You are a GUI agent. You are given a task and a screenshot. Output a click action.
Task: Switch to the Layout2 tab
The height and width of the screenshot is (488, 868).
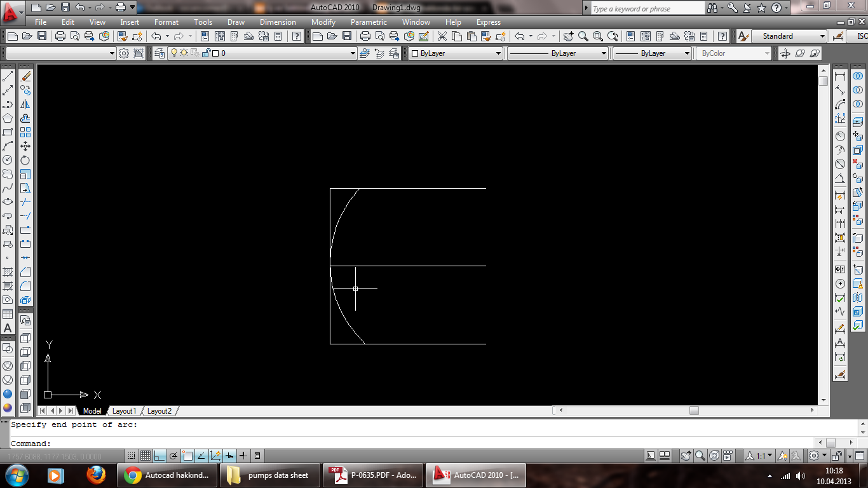click(x=159, y=411)
